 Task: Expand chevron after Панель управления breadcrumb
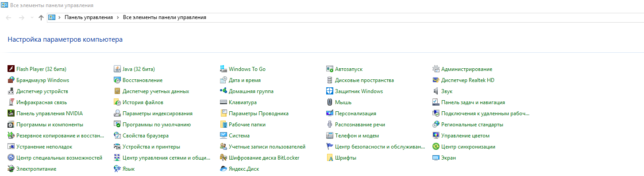coord(118,18)
